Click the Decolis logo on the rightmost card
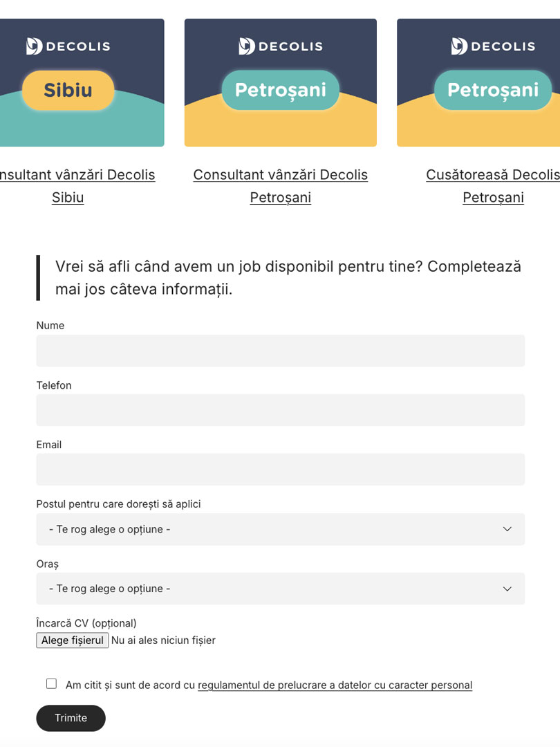The image size is (560, 747). tap(494, 46)
